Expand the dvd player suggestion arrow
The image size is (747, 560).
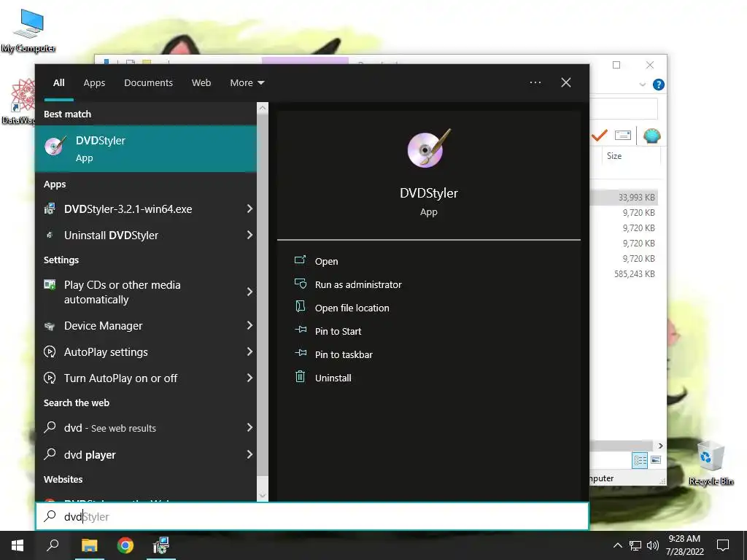[x=249, y=455]
